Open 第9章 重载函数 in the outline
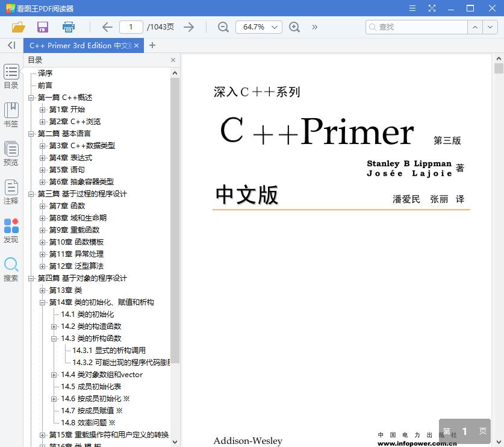The image size is (504, 447). pos(74,230)
